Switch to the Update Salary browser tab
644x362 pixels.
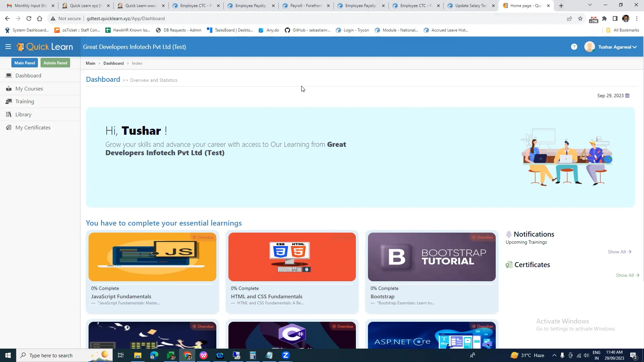point(471,6)
